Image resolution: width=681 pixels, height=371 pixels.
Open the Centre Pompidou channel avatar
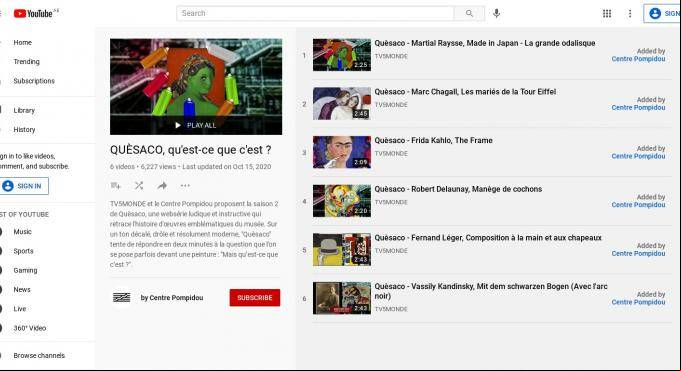click(x=122, y=298)
